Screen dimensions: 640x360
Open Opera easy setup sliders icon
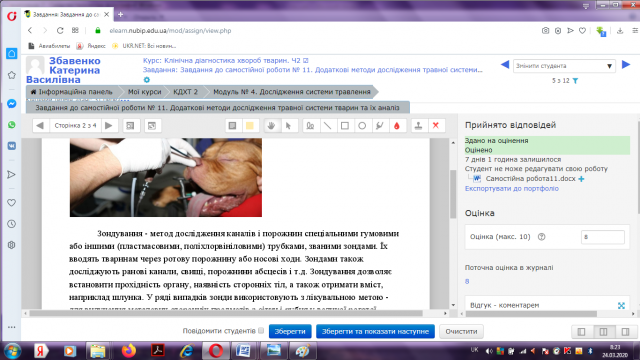(x=635, y=31)
